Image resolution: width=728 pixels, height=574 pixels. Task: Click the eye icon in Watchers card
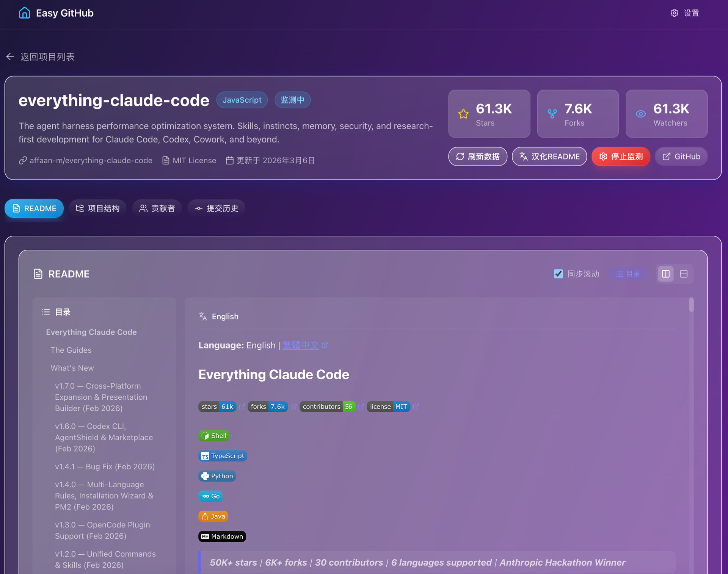[641, 114]
